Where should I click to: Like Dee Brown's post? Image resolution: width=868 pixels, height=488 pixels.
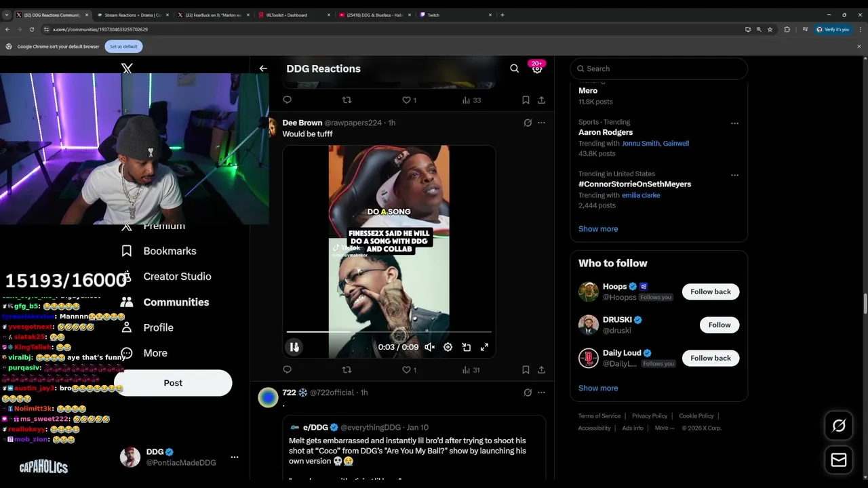tap(409, 369)
